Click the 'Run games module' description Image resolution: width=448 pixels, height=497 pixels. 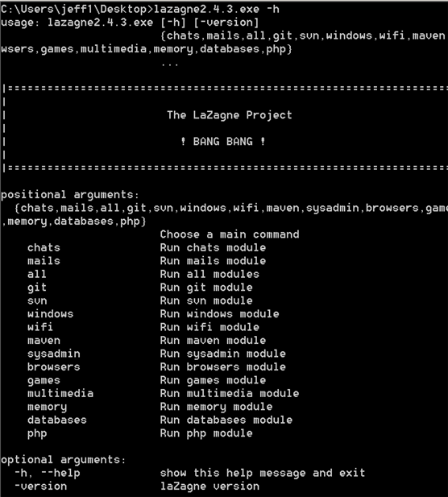213,380
